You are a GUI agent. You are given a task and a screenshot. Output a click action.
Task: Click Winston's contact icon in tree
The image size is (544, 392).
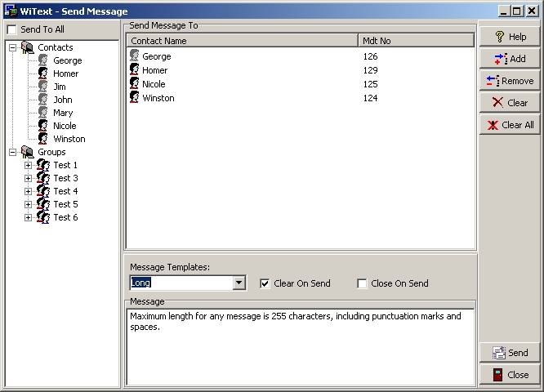tap(43, 139)
